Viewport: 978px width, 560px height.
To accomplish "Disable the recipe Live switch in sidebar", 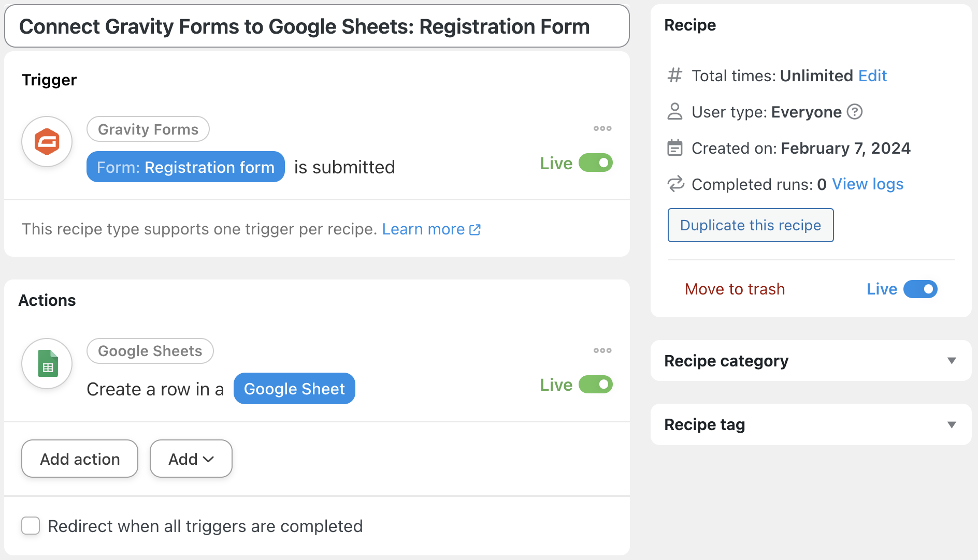I will coord(921,289).
